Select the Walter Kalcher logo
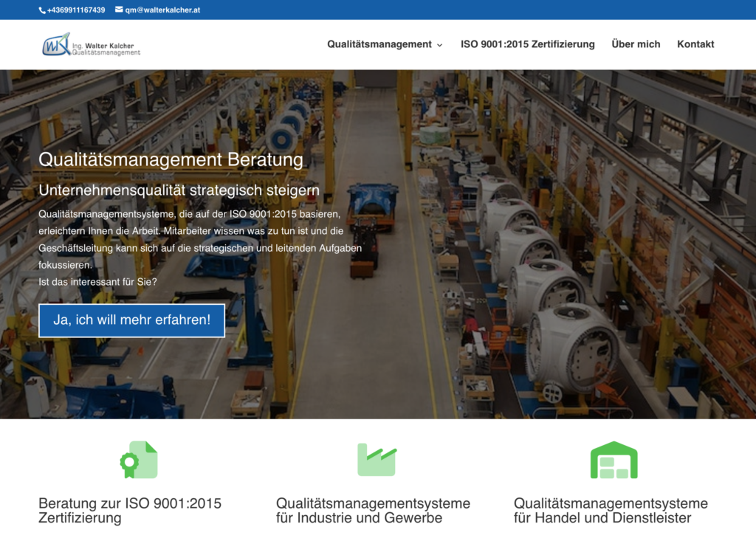756x541 pixels. [90, 44]
